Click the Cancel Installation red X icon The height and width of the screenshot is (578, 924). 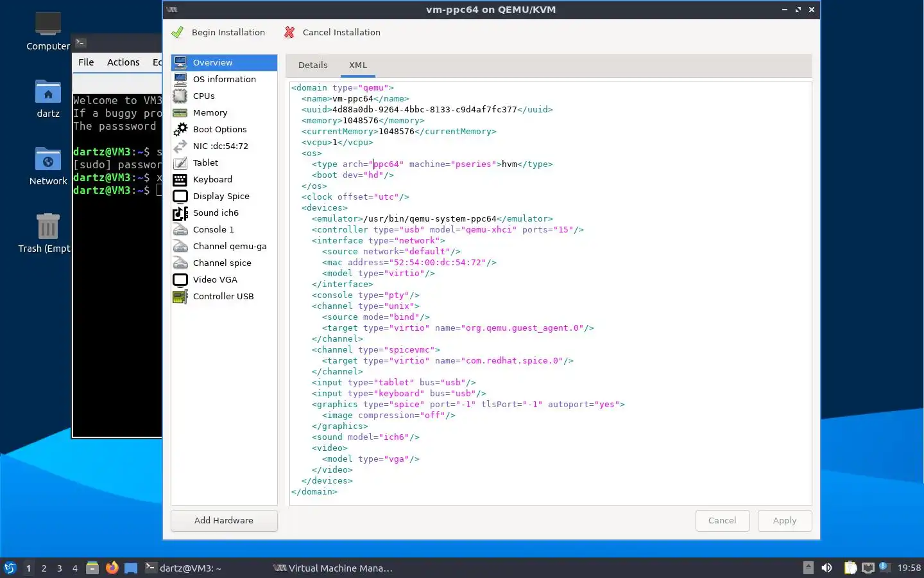point(289,32)
